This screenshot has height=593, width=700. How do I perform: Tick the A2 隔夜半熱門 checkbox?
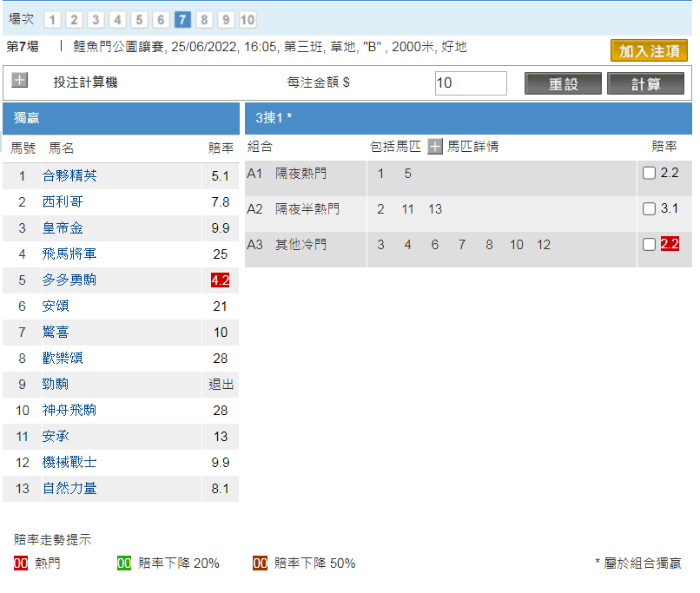pos(649,209)
